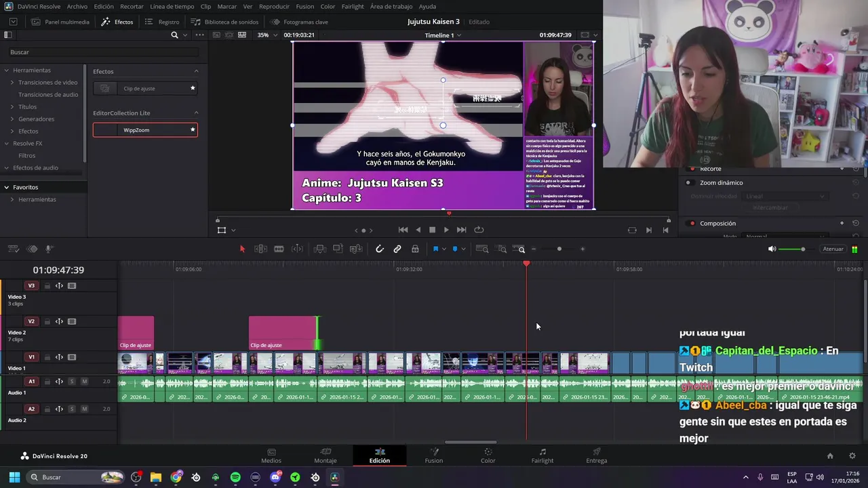Add a blue flag to the clip
The image size is (868, 488).
(435, 249)
